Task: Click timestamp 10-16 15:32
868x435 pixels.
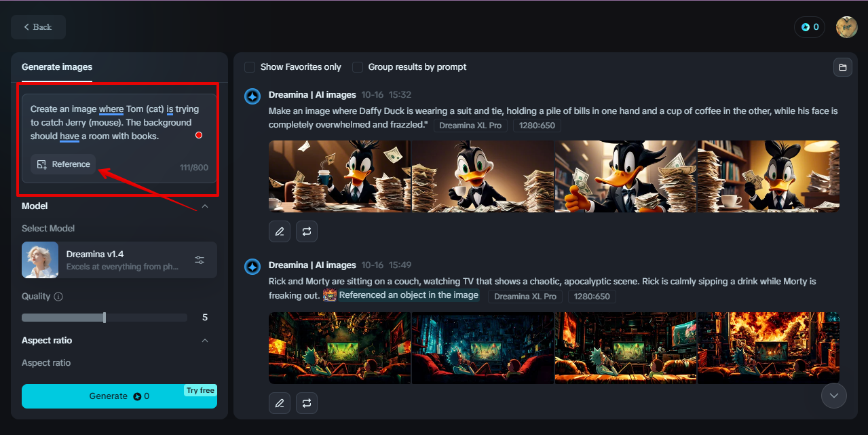Action: pos(386,95)
